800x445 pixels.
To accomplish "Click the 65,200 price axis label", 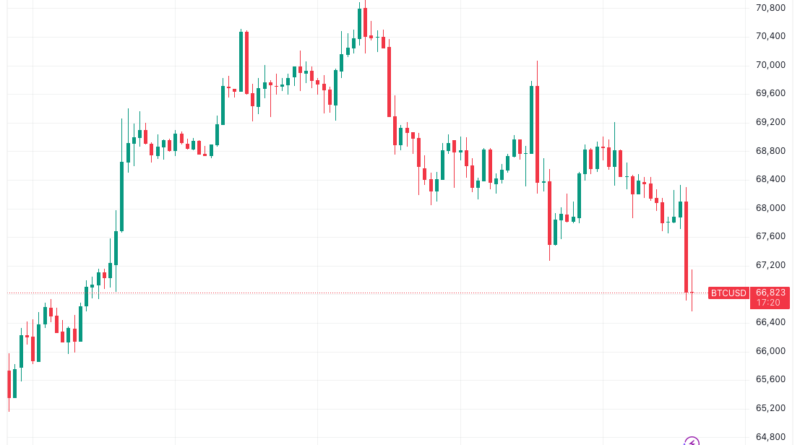I will click(771, 408).
